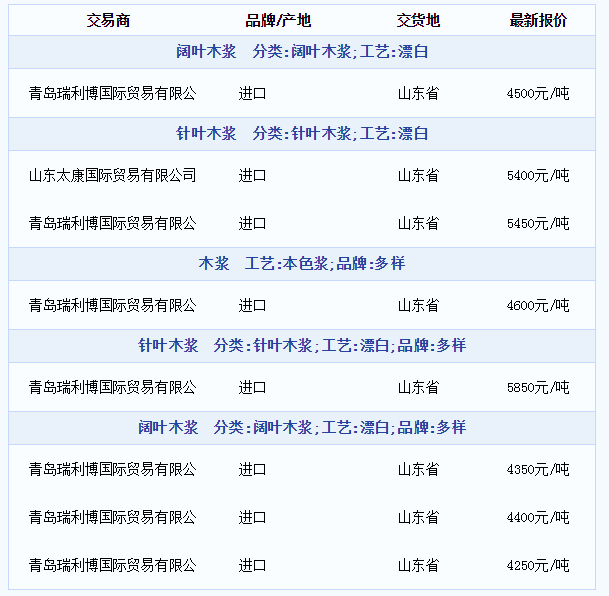Click price 4400元/吨
Screen dimensions: 609x596
click(538, 518)
